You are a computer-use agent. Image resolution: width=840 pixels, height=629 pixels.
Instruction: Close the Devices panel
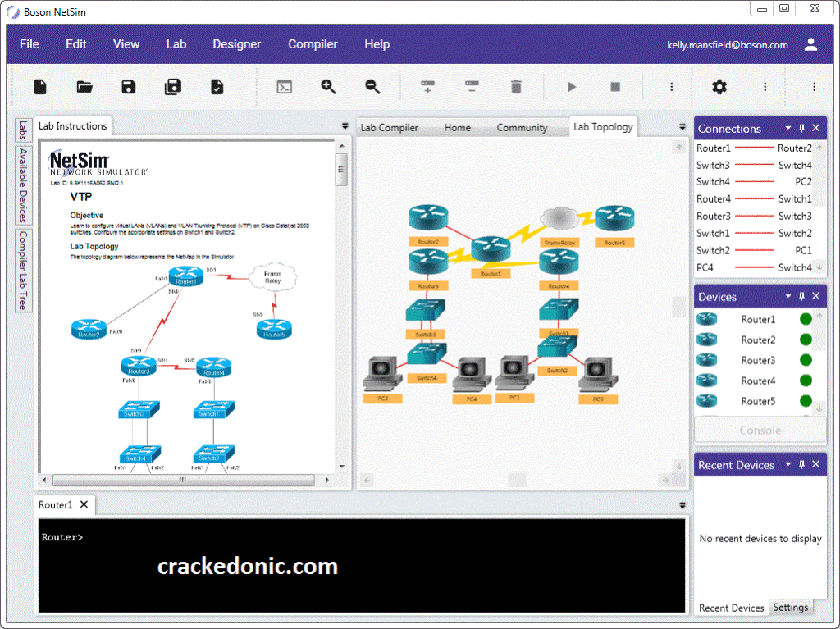[x=816, y=296]
